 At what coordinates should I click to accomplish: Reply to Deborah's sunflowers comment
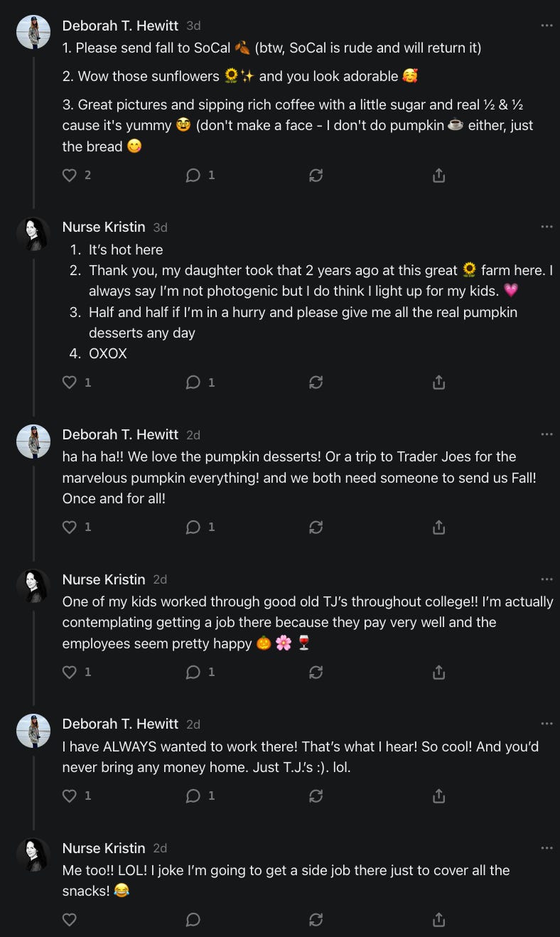[x=193, y=175]
